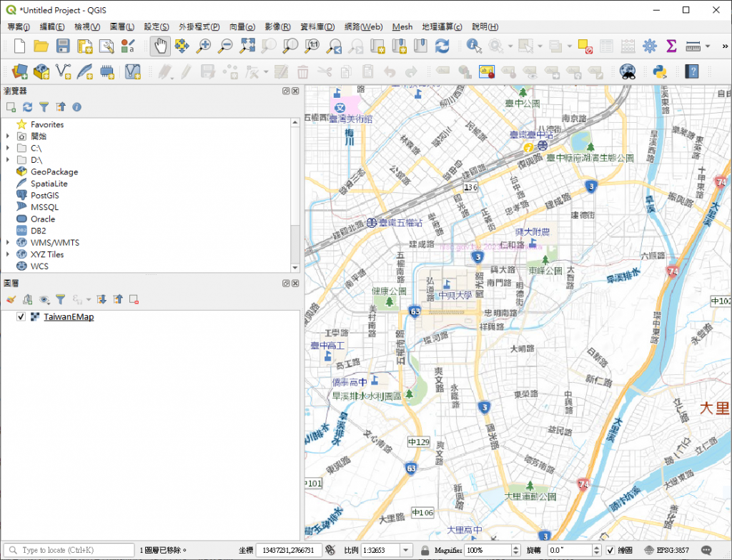Open the Mesh menu
Image resolution: width=732 pixels, height=560 pixels.
coord(402,26)
